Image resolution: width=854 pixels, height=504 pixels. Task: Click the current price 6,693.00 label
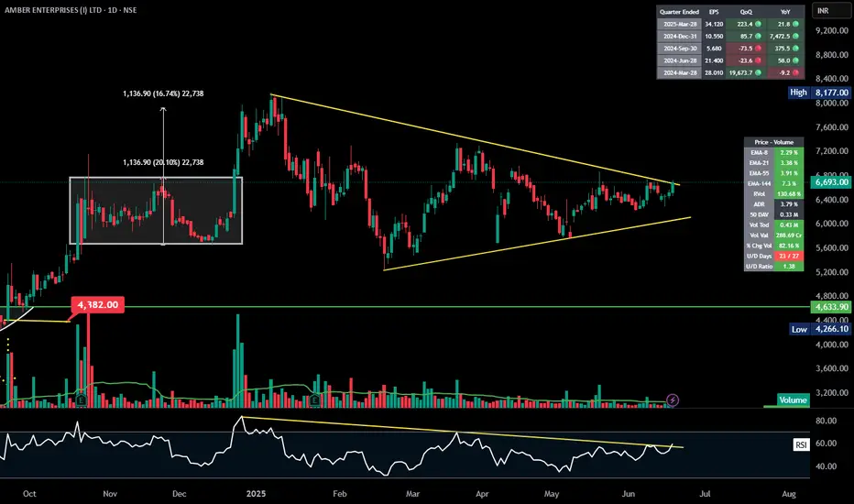(831, 182)
